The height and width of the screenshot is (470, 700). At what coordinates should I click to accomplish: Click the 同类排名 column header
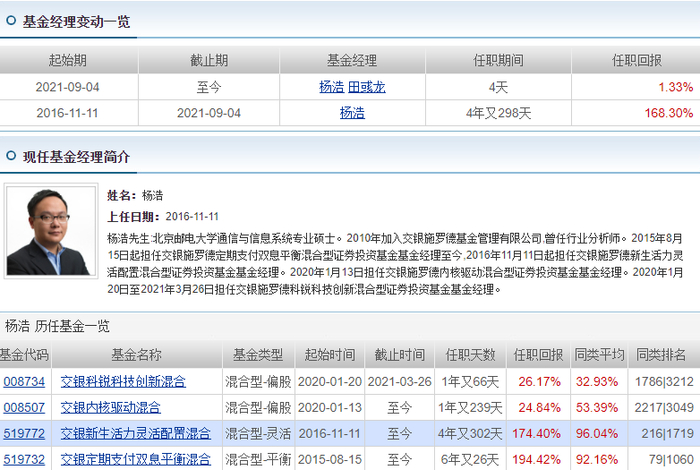click(661, 355)
